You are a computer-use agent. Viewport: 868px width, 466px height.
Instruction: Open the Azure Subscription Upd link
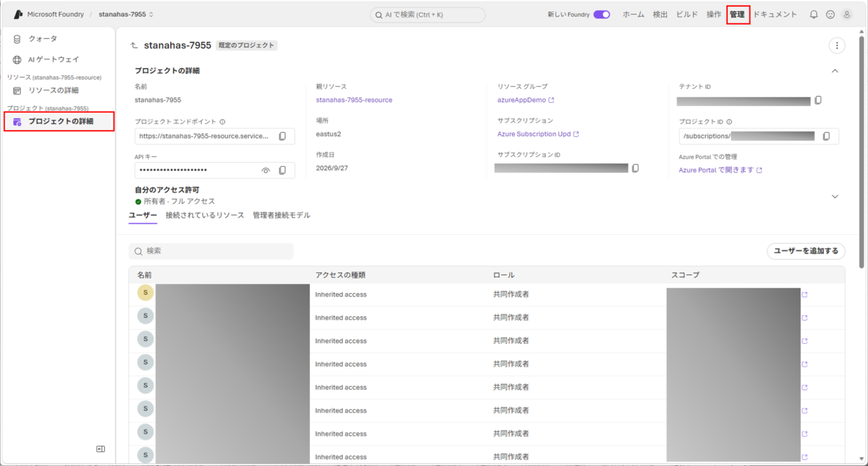(x=538, y=134)
